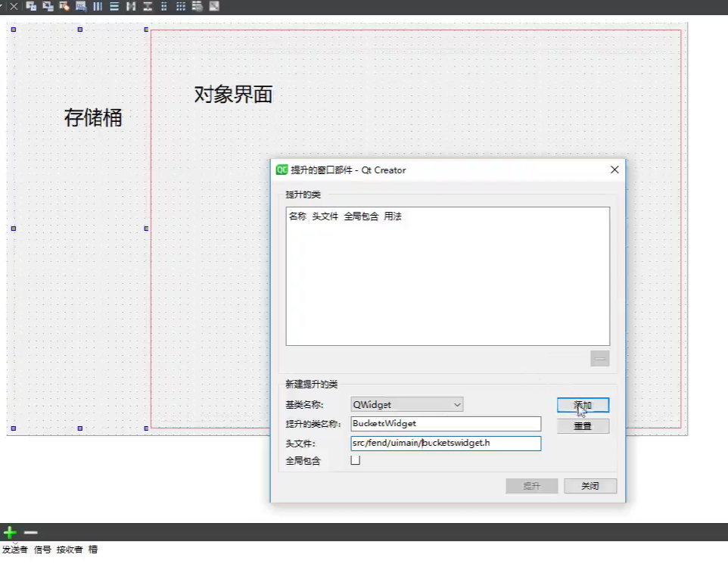Apply Lay Out in a Grid
728x573 pixels.
pyautogui.click(x=181, y=7)
